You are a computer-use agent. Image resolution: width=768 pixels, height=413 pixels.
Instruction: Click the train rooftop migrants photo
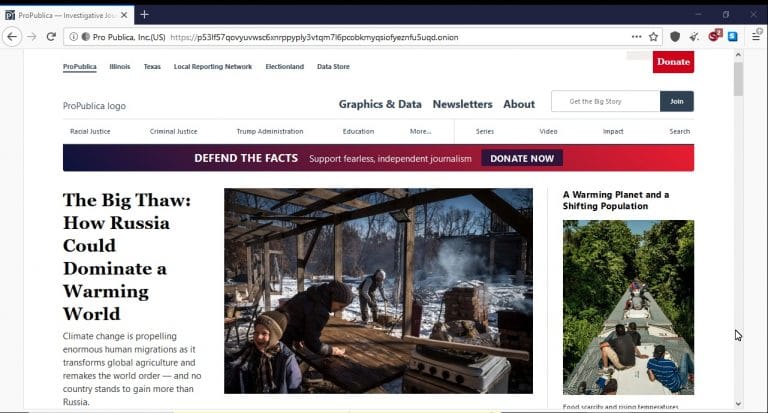tap(628, 307)
